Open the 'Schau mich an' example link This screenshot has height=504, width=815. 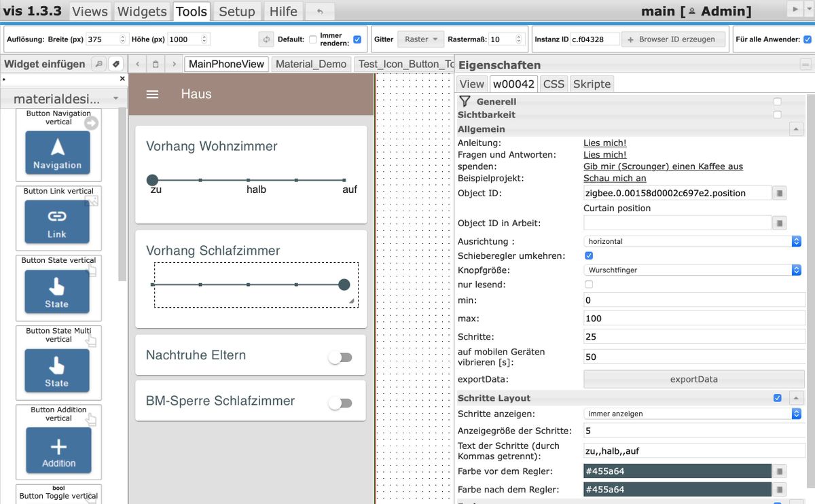[615, 178]
